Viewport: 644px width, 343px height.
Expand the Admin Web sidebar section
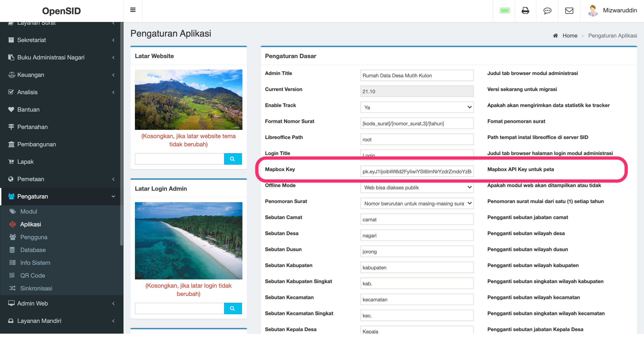tap(32, 303)
